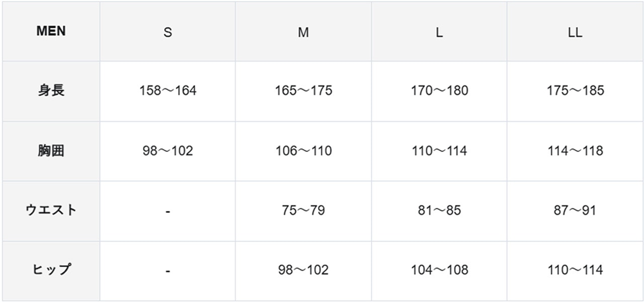644x303 pixels.
Task: Click the 胸囲 row label
Action: click(51, 150)
